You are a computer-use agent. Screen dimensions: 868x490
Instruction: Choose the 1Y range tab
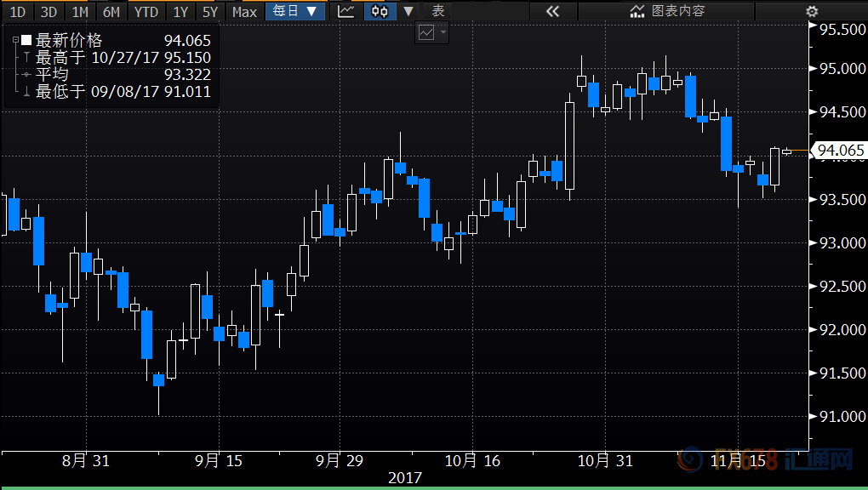click(180, 11)
